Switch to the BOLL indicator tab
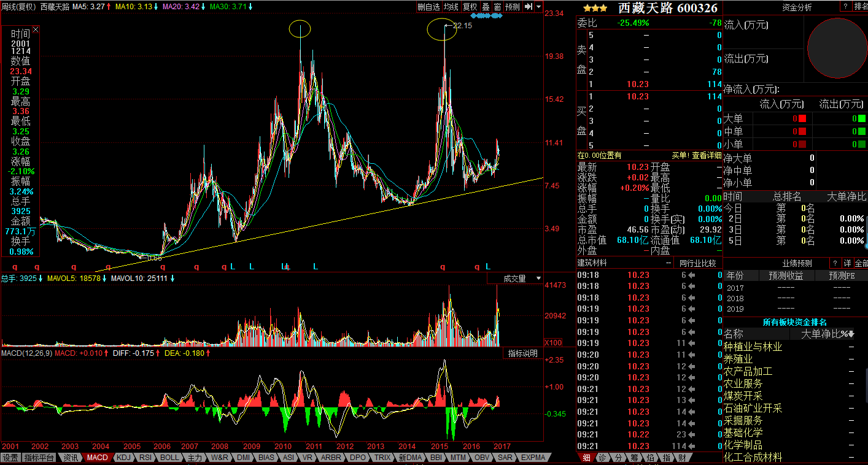The height and width of the screenshot is (465, 868). coord(170,458)
